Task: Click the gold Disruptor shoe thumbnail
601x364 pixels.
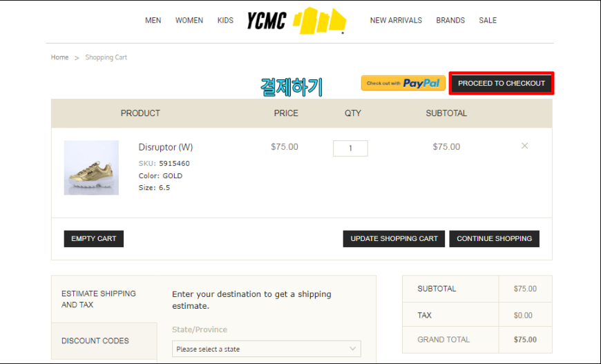Action: coord(91,167)
